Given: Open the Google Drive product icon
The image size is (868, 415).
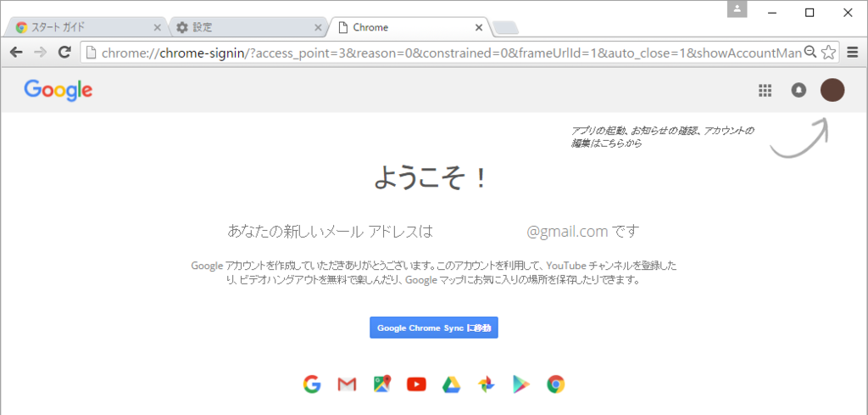Looking at the screenshot, I should click(x=451, y=384).
